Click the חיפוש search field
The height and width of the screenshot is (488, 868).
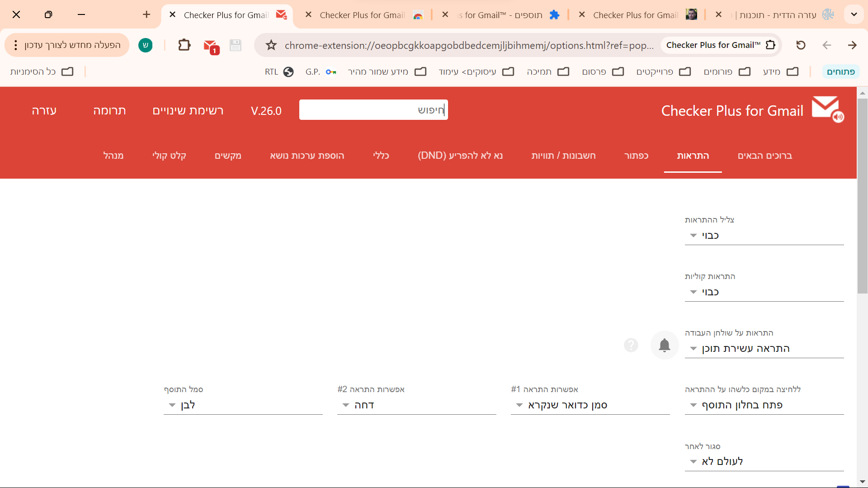[373, 110]
